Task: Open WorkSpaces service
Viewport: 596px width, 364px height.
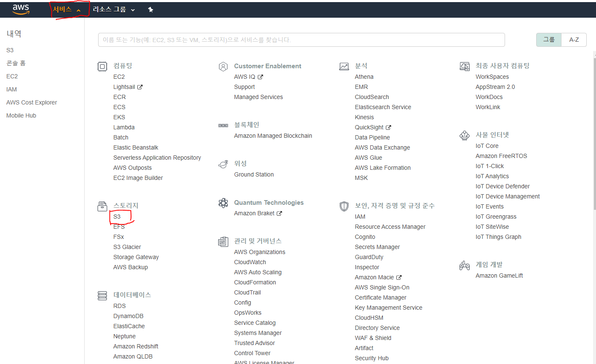Action: [x=492, y=77]
